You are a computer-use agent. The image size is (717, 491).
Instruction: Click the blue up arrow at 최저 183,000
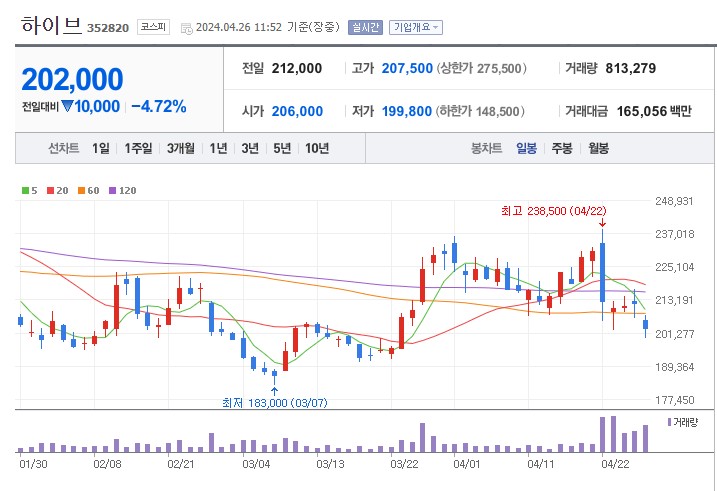274,391
